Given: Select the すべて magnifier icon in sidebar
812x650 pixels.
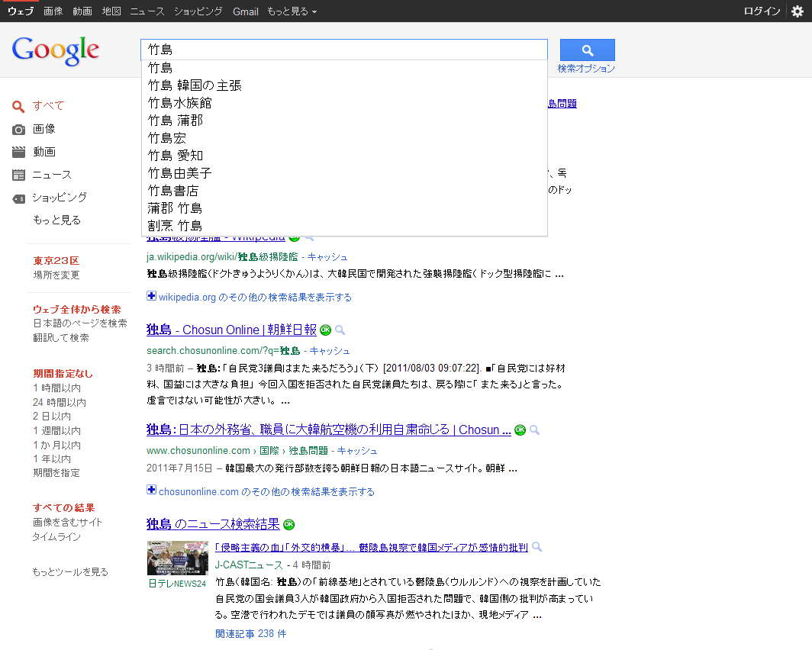Looking at the screenshot, I should tap(18, 107).
